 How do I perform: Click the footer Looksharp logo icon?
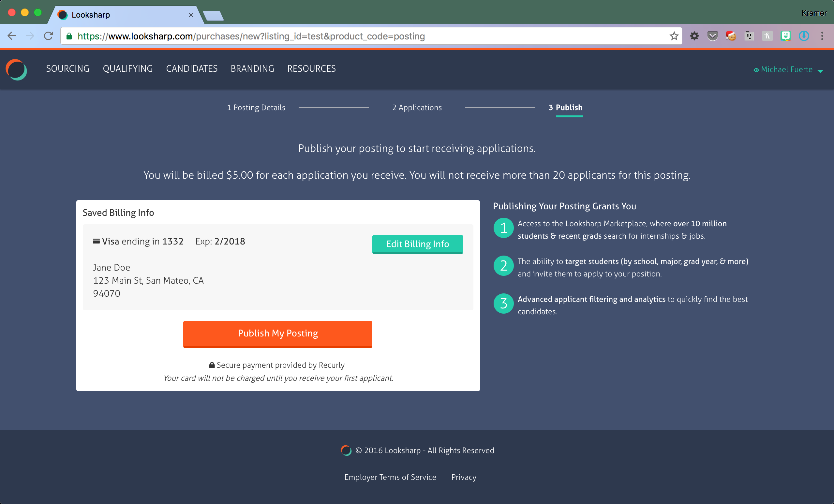tap(346, 450)
